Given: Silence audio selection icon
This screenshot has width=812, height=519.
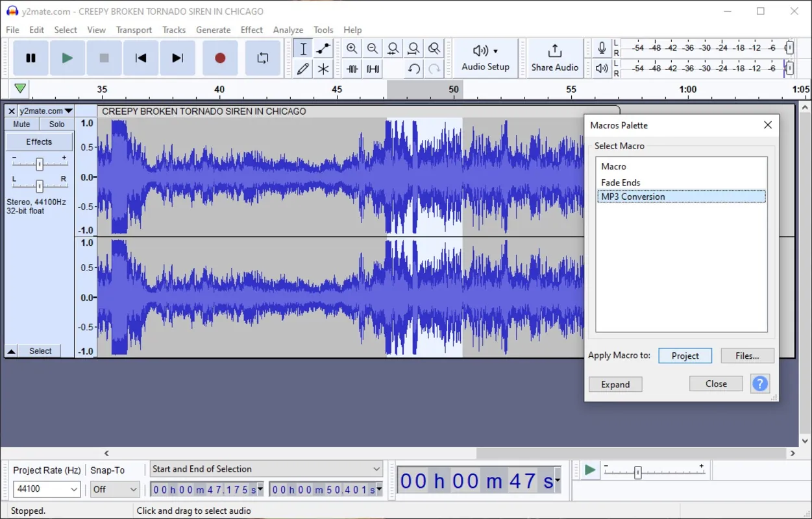Looking at the screenshot, I should tap(373, 69).
